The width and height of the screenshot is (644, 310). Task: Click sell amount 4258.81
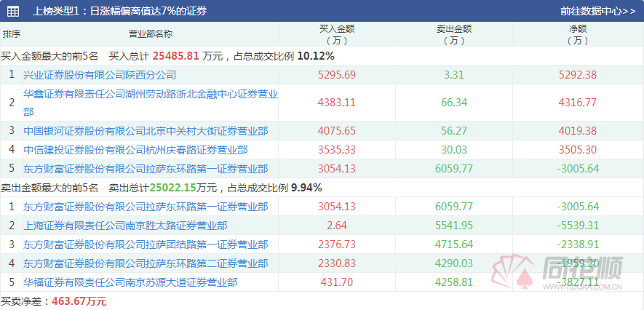coord(454,282)
